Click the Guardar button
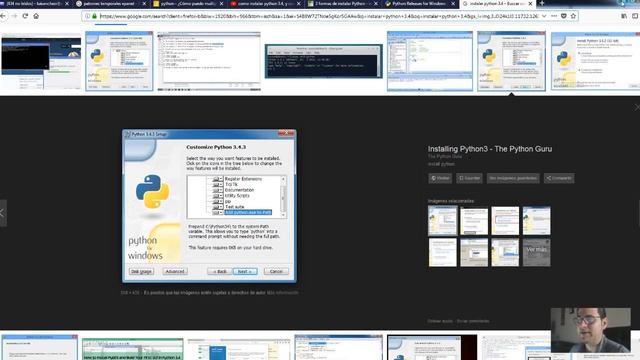 469,178
